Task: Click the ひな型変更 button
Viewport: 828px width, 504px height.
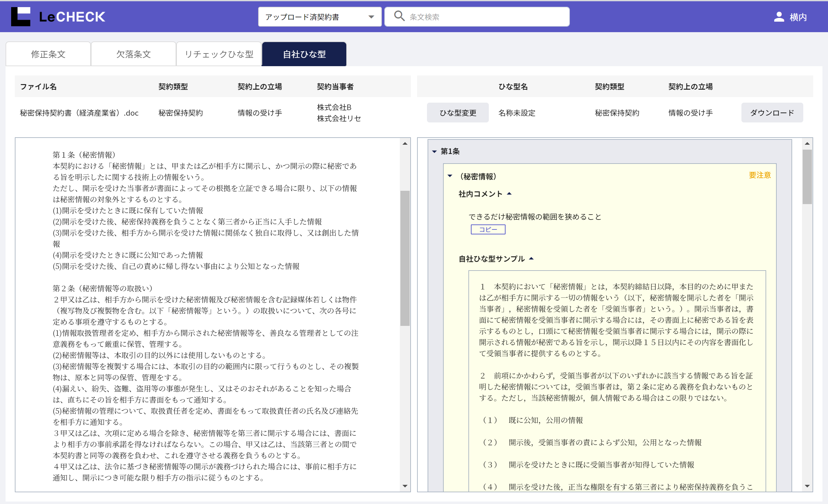Action: tap(458, 113)
